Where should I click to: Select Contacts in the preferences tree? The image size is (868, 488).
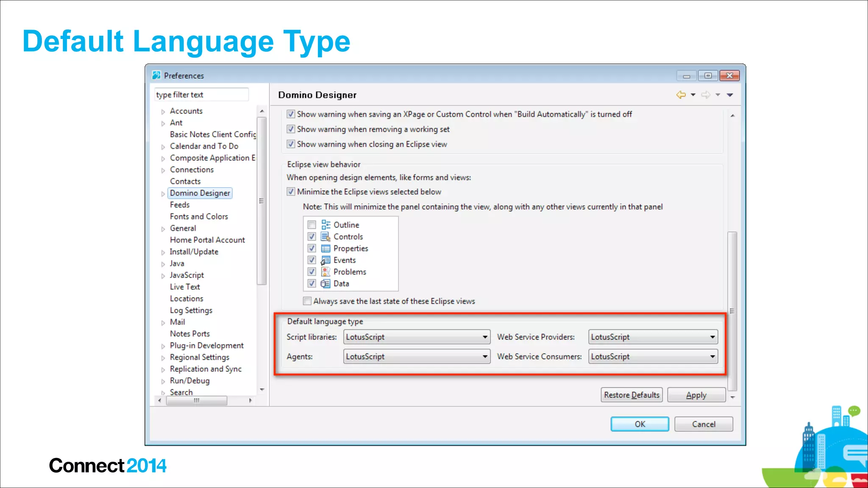[x=185, y=181]
